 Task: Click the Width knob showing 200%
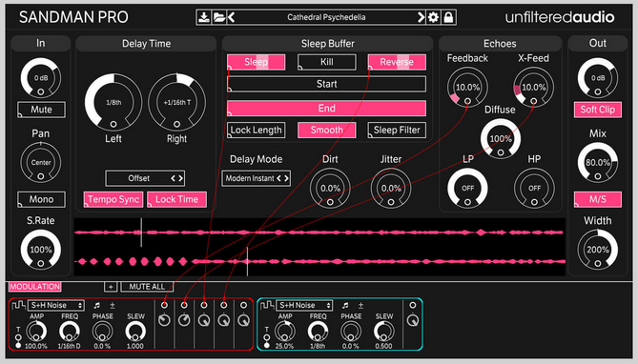click(598, 250)
